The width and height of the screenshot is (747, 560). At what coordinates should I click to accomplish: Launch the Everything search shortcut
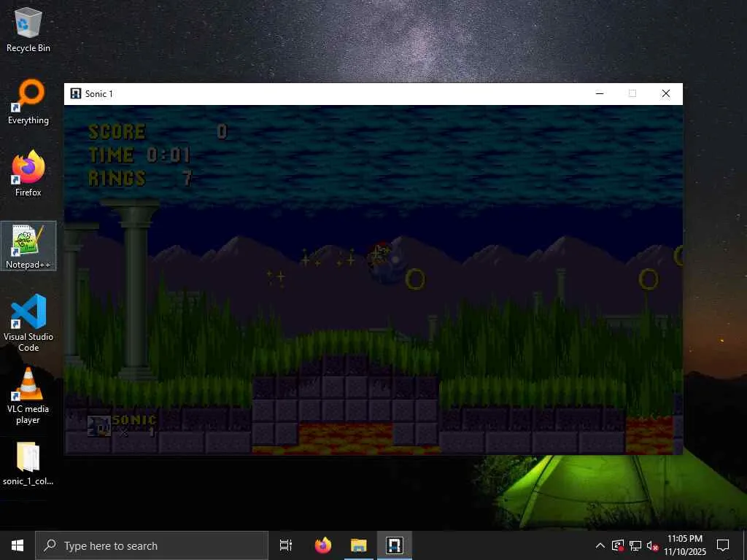28,102
